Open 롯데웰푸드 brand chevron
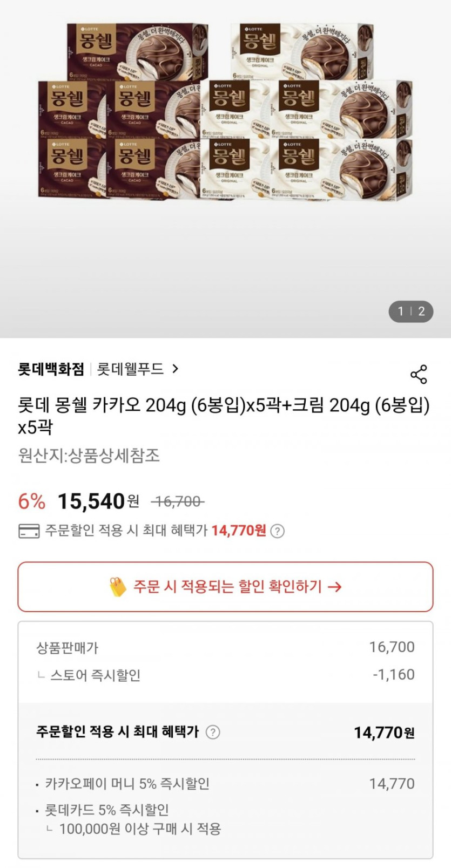Screen dimensions: 451x868 pos(175,369)
